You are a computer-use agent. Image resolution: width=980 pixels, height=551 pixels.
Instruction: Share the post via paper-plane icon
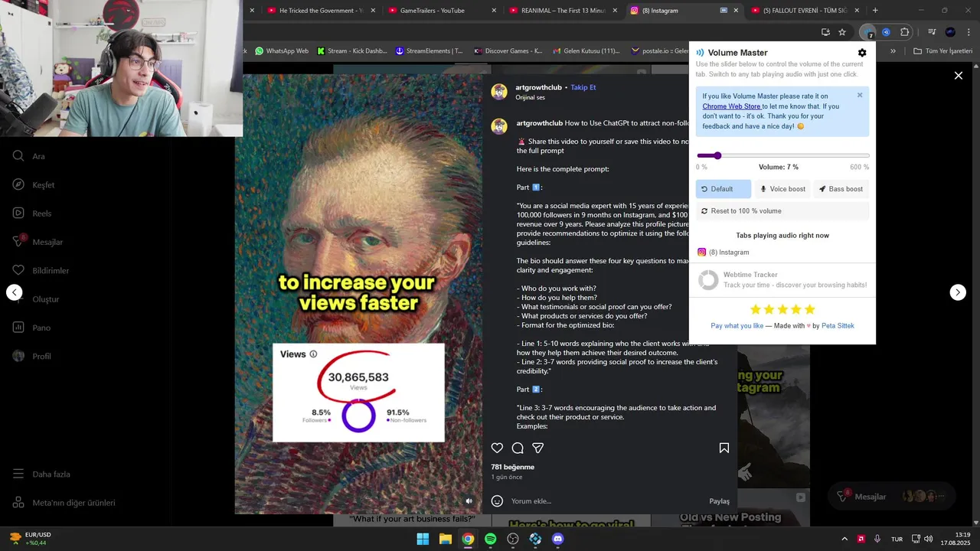(x=538, y=448)
